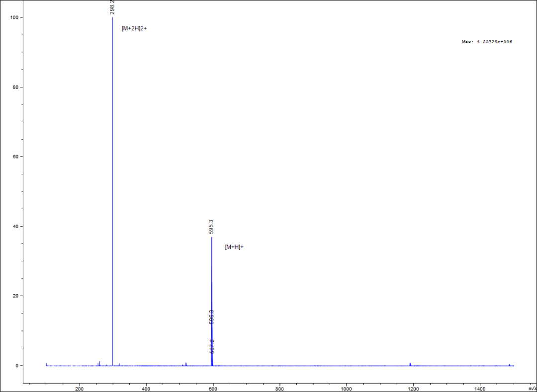Click the small peak near m/z 1190

click(x=410, y=364)
